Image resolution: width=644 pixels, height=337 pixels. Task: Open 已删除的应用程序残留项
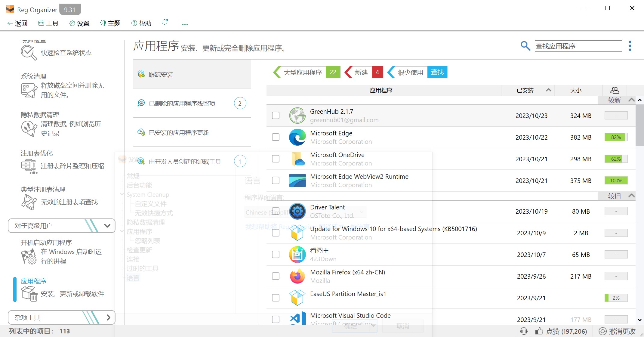[192, 103]
